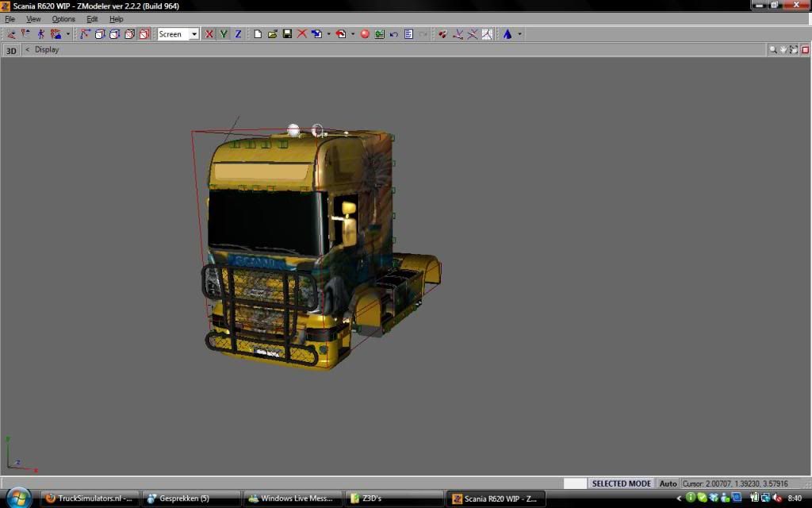Click the viewport zoom magnifier icon
The image size is (812, 508).
point(773,50)
